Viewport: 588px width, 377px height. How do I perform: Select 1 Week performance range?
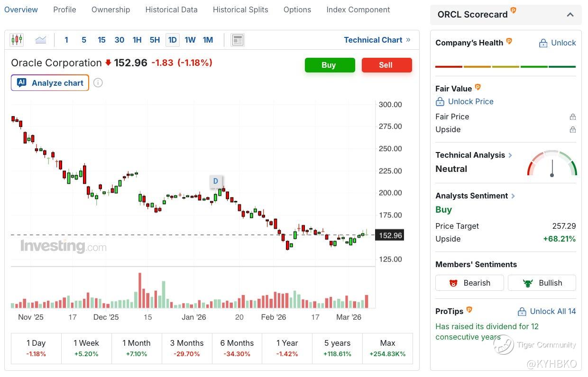pyautogui.click(x=86, y=348)
